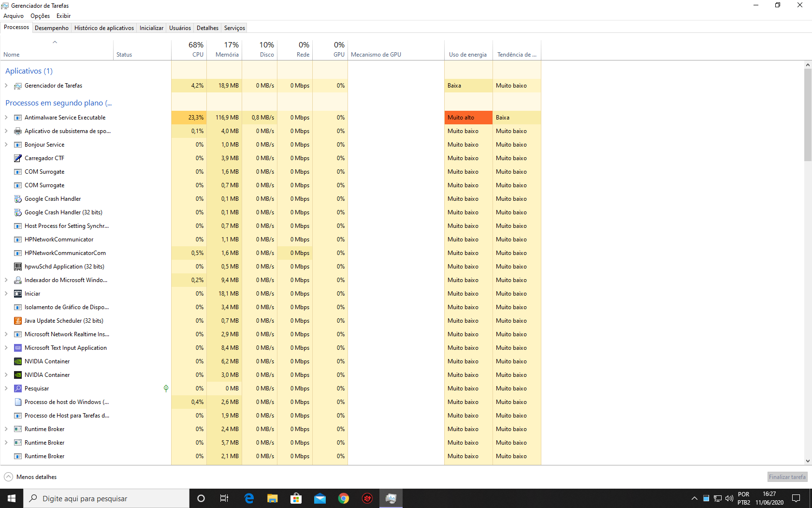Screen dimensions: 812x508
Task: Click the Google Crash Handler (32 bits) icon
Action: point(18,212)
